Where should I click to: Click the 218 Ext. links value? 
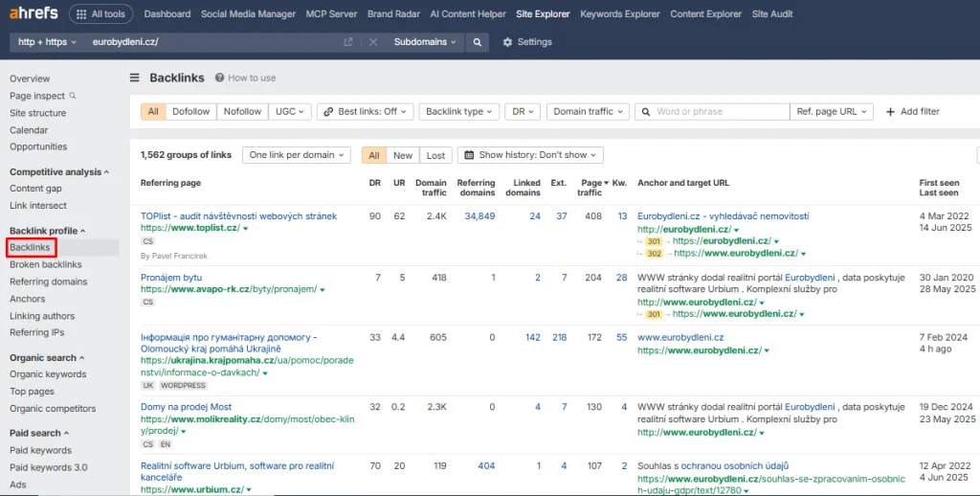tap(559, 338)
